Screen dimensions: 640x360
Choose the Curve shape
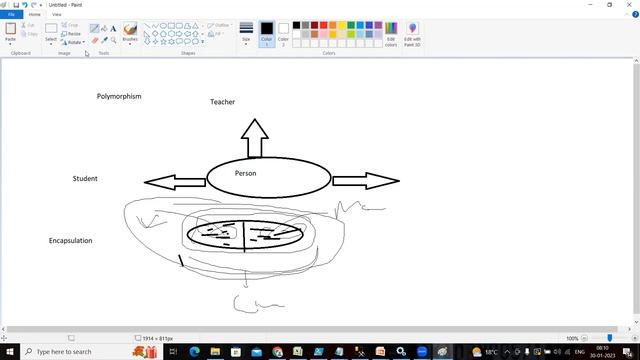pos(155,26)
